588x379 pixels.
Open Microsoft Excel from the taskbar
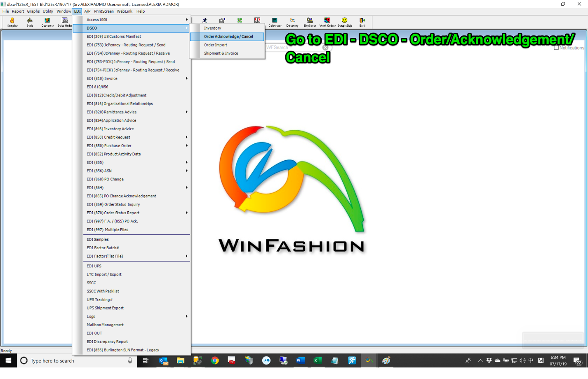[318, 360]
